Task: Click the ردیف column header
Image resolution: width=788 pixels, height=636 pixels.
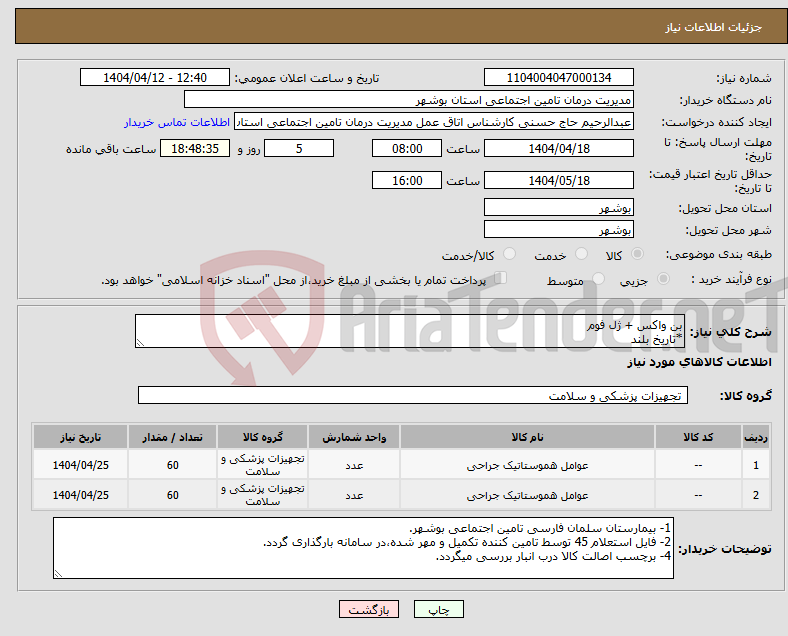Action: [x=755, y=437]
